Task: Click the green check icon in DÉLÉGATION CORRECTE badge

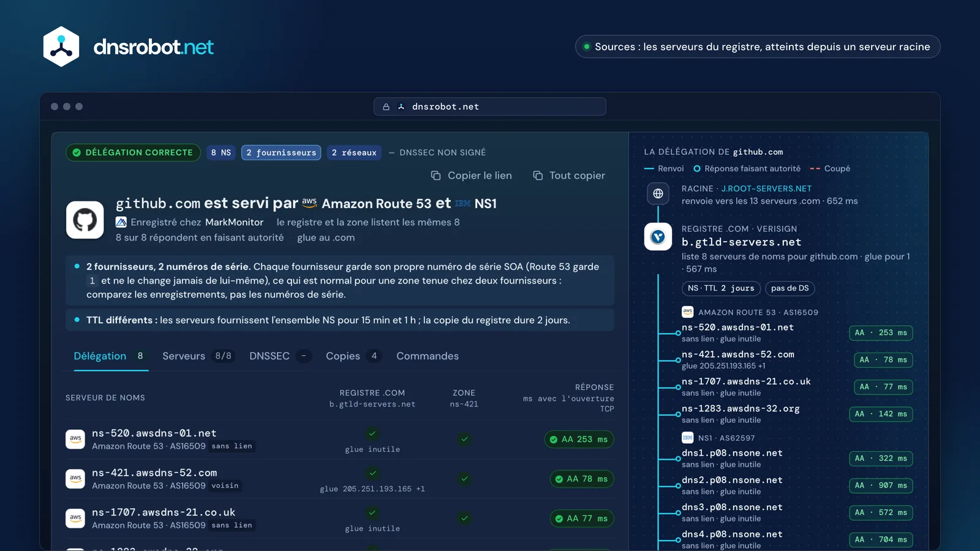Action: point(77,152)
